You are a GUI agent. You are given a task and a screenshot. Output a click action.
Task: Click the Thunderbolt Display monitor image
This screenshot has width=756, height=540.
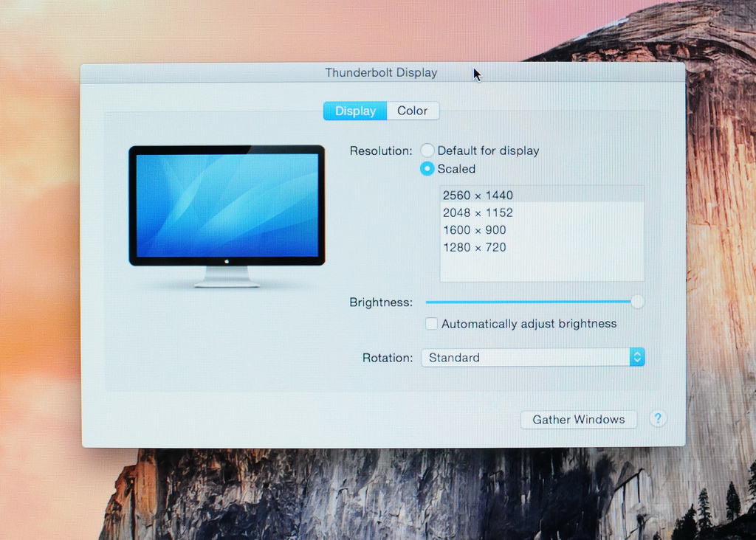coord(227,216)
